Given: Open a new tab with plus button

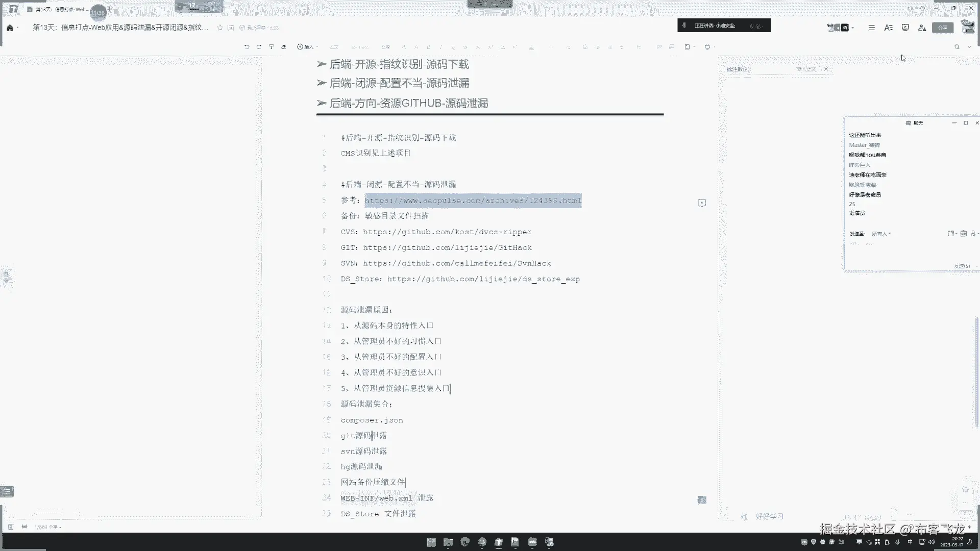Looking at the screenshot, I should [x=109, y=9].
